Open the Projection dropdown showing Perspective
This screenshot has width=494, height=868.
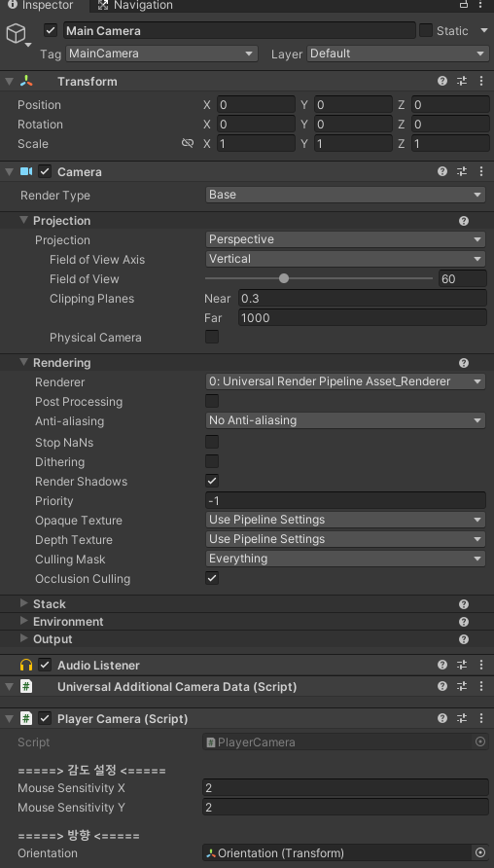point(345,239)
